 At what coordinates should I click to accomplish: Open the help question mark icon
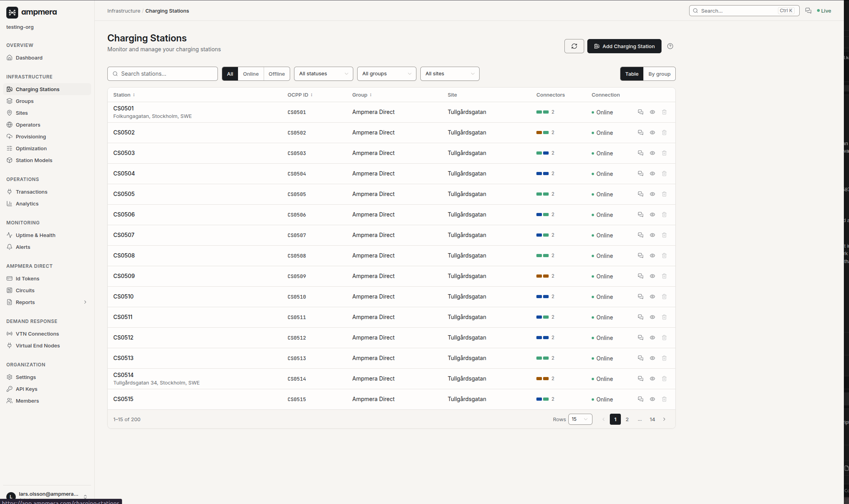click(670, 46)
